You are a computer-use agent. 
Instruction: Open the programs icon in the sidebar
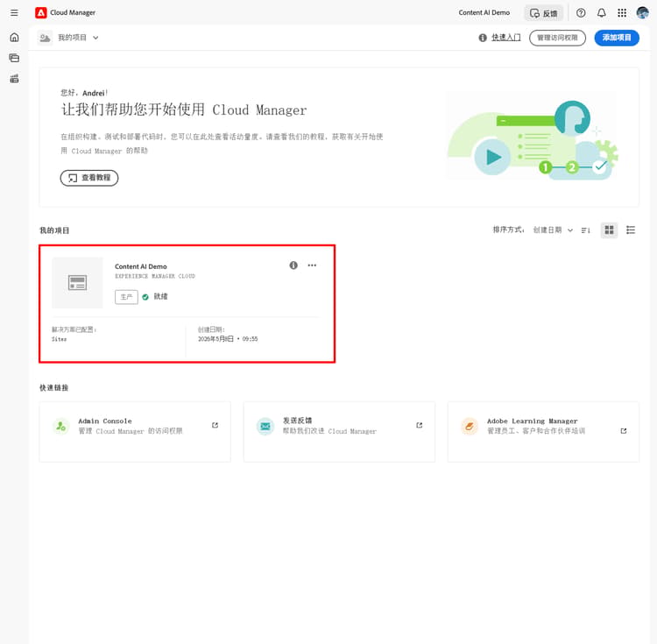coord(14,58)
